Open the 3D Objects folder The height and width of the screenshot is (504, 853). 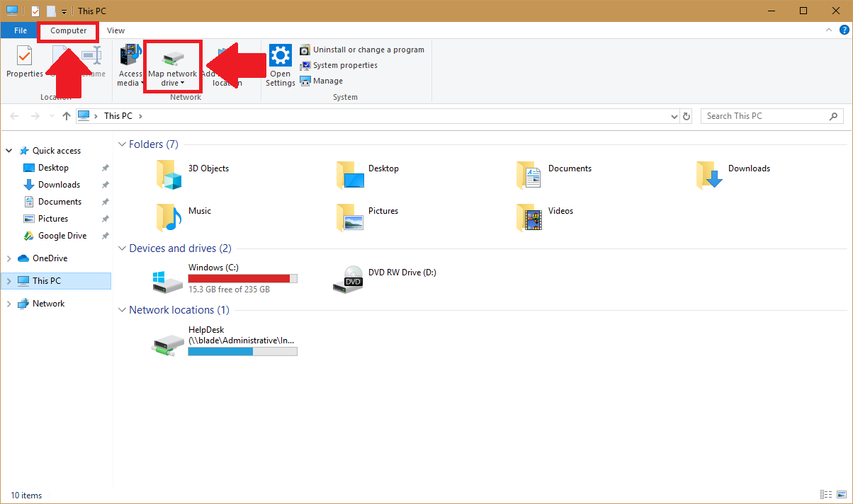169,174
